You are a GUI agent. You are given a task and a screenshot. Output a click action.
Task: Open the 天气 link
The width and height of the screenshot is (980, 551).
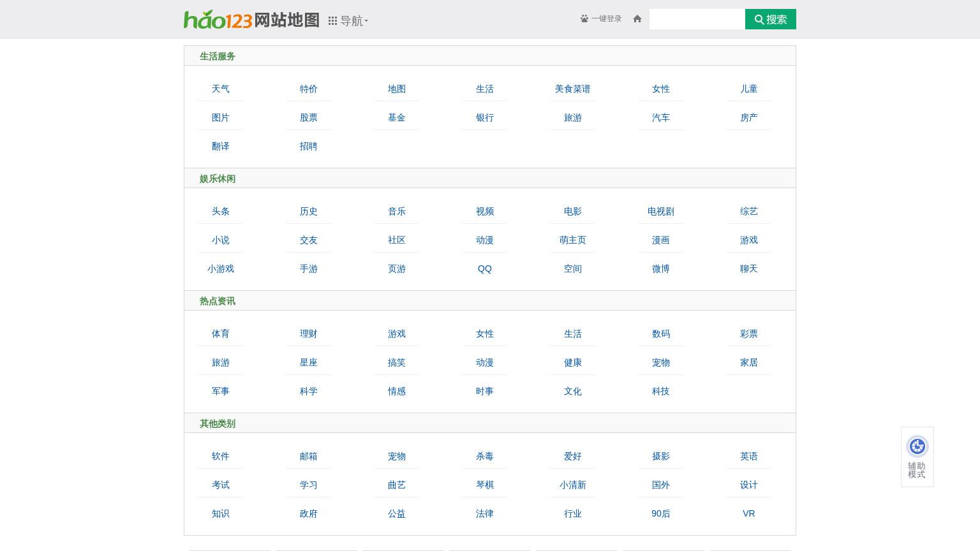pyautogui.click(x=221, y=89)
